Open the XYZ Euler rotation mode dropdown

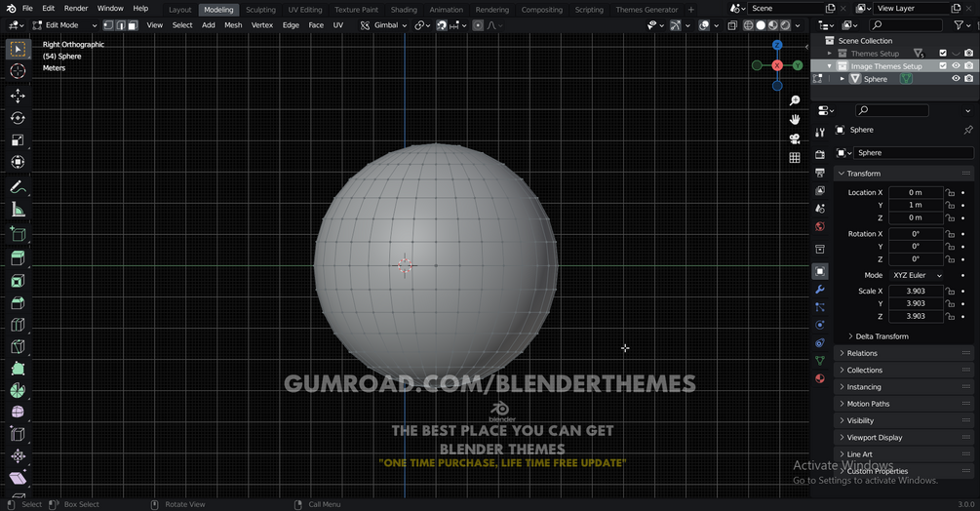917,275
